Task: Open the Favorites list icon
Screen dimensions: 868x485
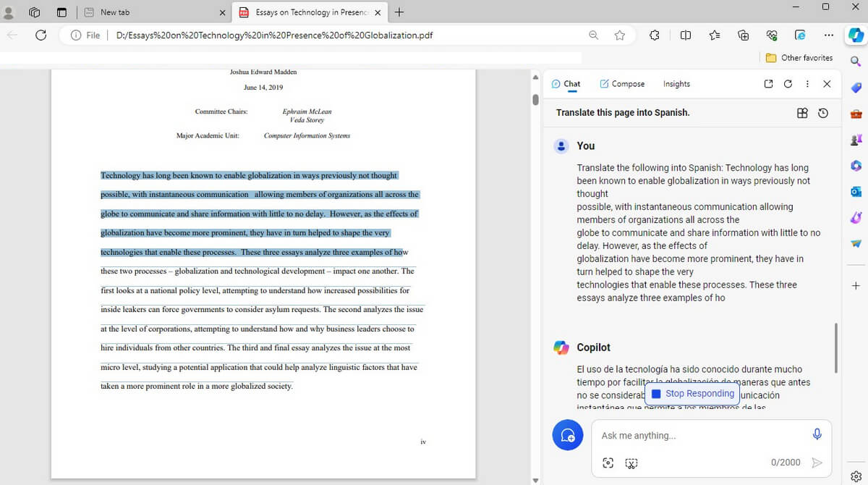Action: tap(715, 35)
